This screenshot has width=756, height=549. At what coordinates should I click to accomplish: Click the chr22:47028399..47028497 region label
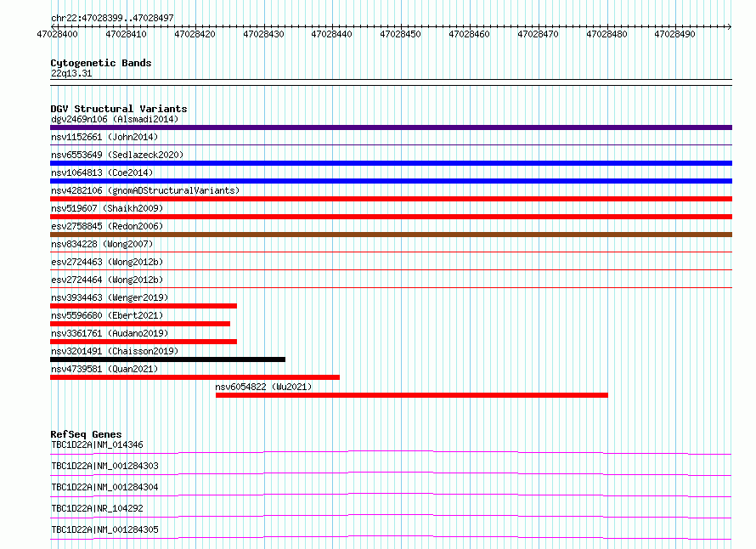coord(112,18)
